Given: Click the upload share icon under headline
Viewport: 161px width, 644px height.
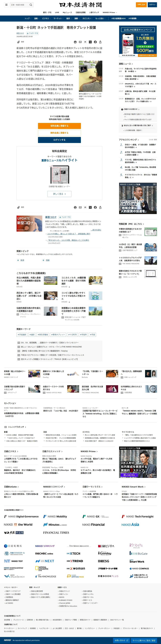Looking at the screenshot, I should (100, 42).
